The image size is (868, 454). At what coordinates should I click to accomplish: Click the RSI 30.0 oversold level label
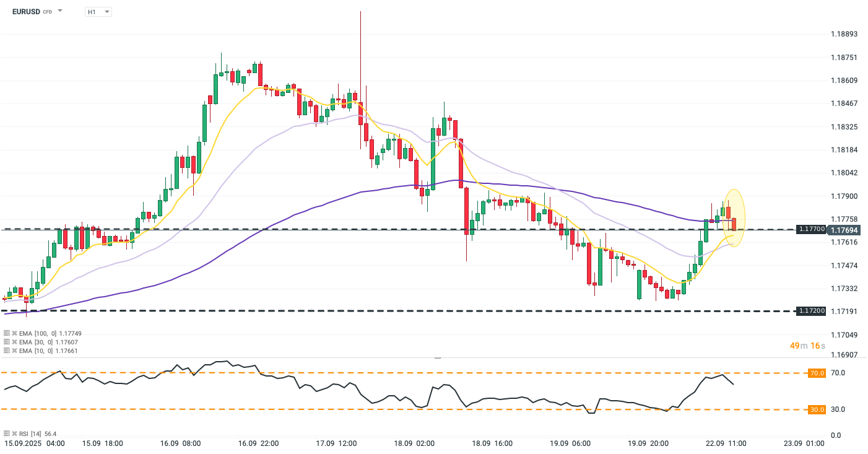pyautogui.click(x=817, y=409)
